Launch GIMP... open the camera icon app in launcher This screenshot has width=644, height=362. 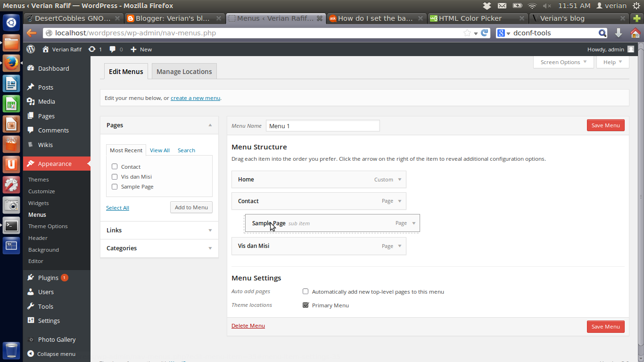pos(11,205)
